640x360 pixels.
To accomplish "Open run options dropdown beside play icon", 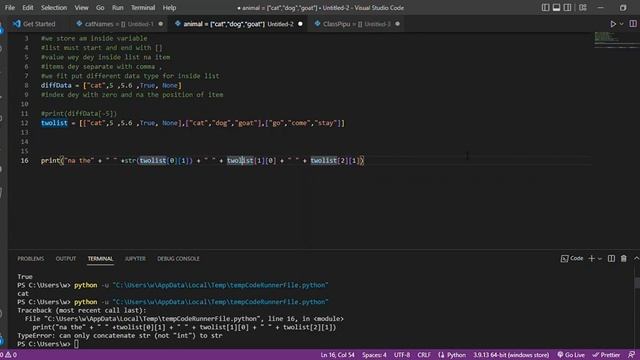I will [622, 24].
